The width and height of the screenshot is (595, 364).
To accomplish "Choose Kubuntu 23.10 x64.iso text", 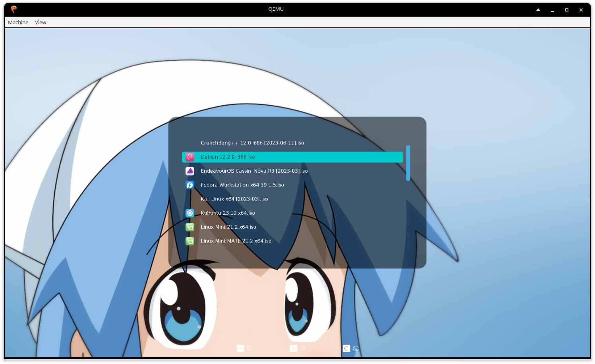I will pyautogui.click(x=228, y=213).
